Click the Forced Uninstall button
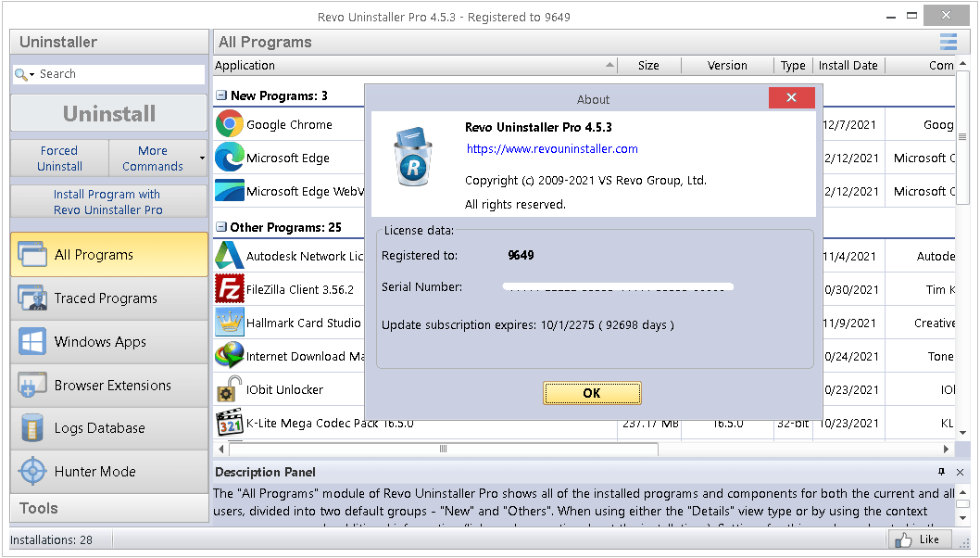This screenshot has width=980, height=558. click(59, 159)
